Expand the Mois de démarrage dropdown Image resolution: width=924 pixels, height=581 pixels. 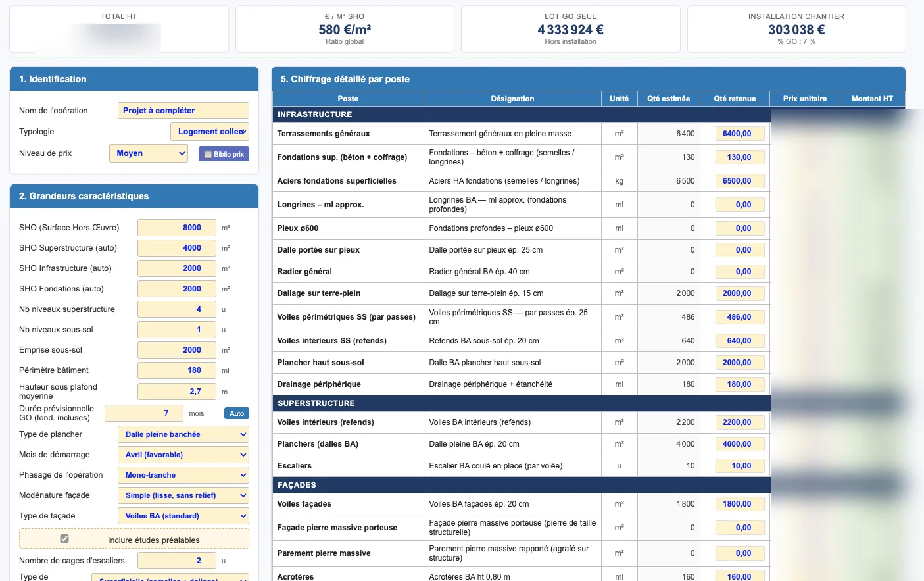pyautogui.click(x=183, y=455)
